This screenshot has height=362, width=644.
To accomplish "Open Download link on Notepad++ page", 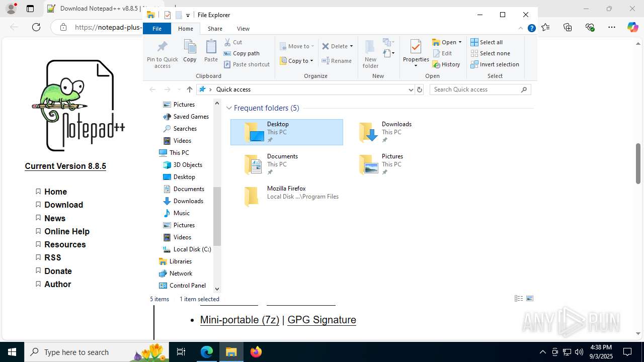I will pyautogui.click(x=63, y=205).
